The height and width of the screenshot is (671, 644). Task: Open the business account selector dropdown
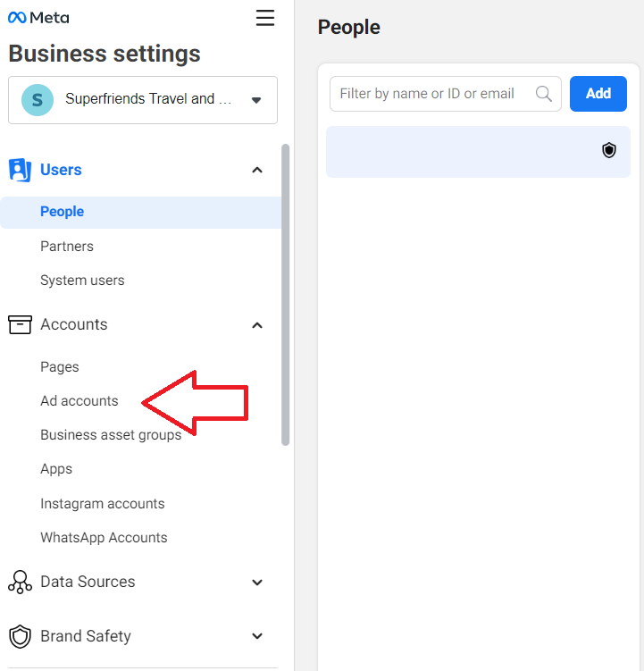[x=143, y=100]
